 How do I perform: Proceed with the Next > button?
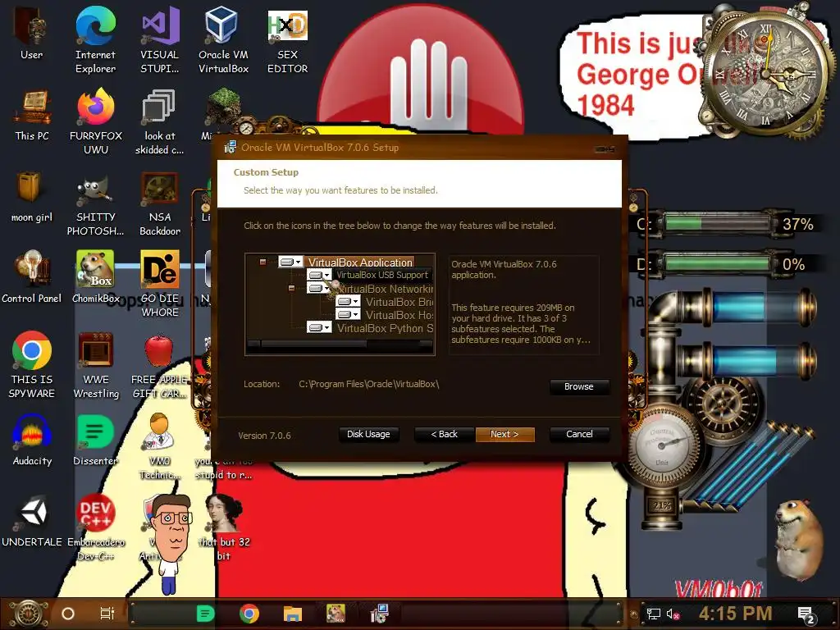(x=504, y=435)
